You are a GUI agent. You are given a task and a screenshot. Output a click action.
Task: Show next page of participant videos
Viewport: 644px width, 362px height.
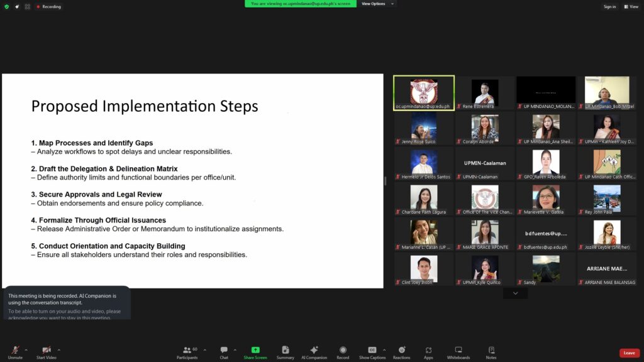(x=515, y=293)
